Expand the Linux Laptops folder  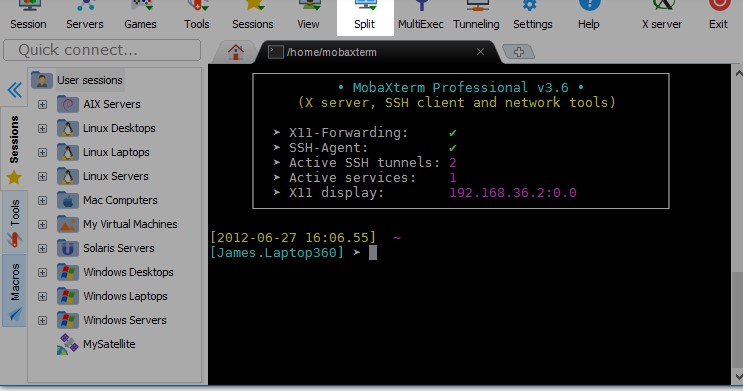[42, 153]
